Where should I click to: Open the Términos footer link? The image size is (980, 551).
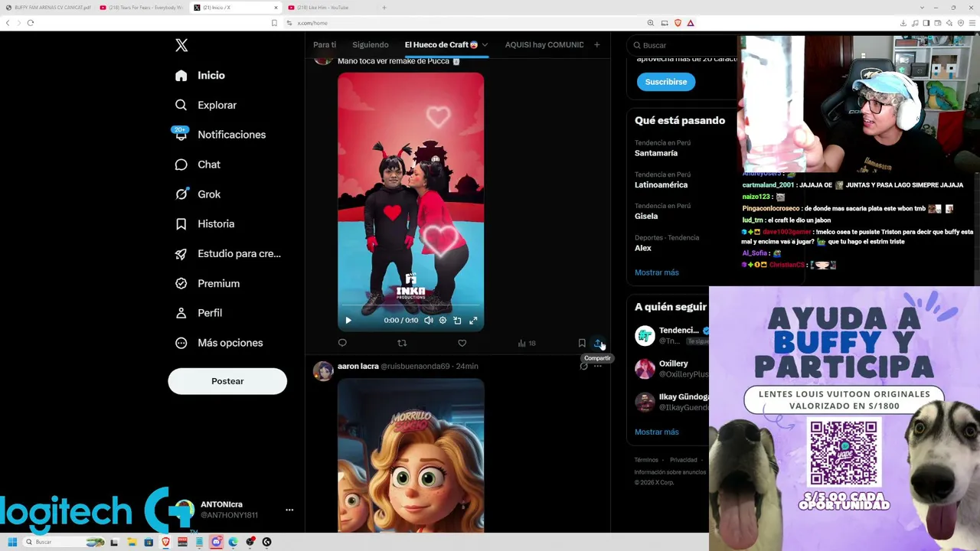pyautogui.click(x=646, y=460)
